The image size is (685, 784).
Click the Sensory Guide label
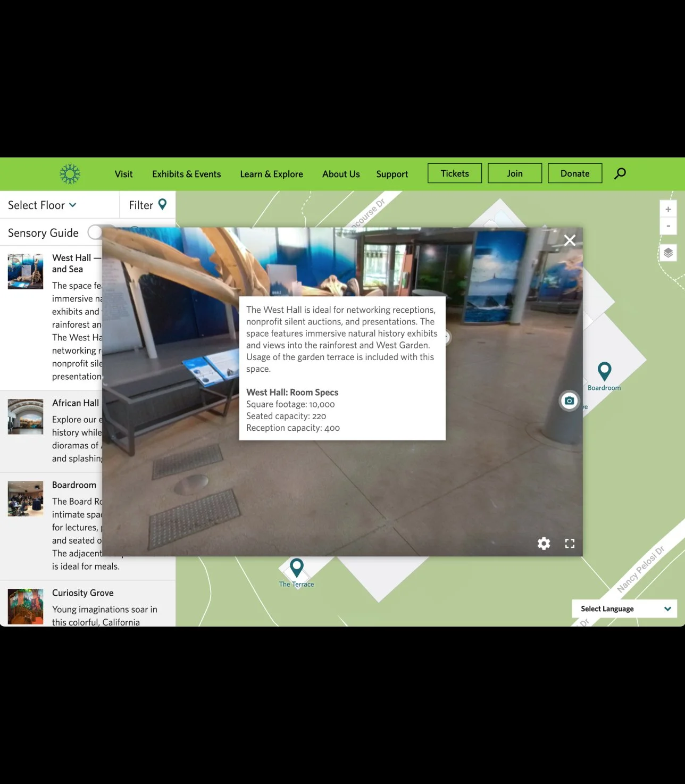click(43, 232)
